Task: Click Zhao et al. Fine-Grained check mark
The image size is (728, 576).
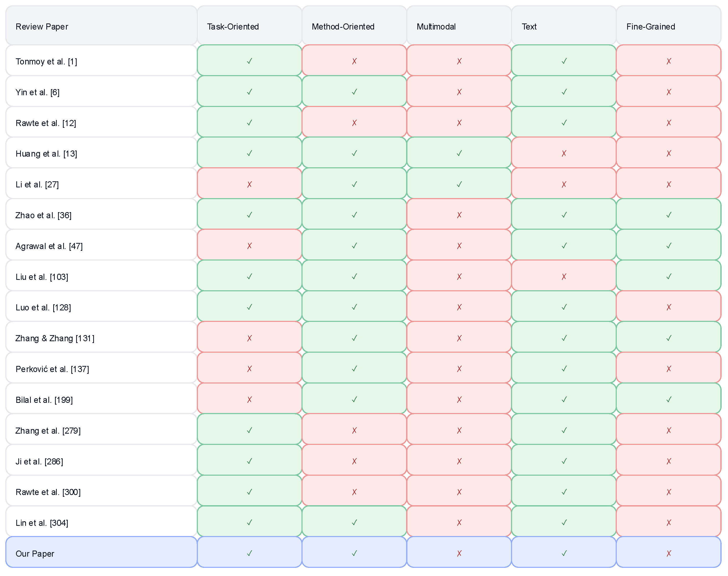Action: point(669,215)
